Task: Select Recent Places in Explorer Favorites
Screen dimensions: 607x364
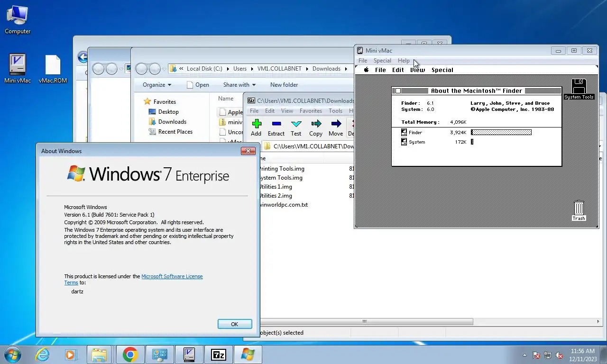Action: pos(170,132)
